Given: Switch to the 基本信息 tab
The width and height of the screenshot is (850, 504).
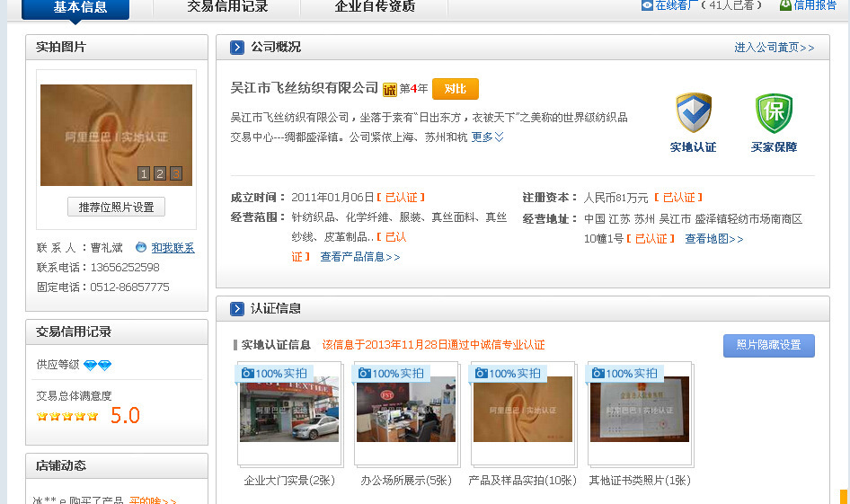Looking at the screenshot, I should point(75,8).
